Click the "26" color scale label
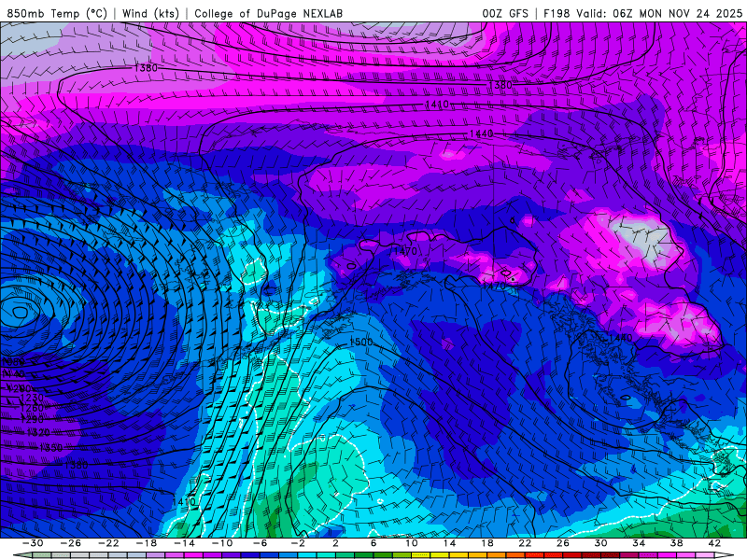The image size is (747, 560). coord(563,543)
